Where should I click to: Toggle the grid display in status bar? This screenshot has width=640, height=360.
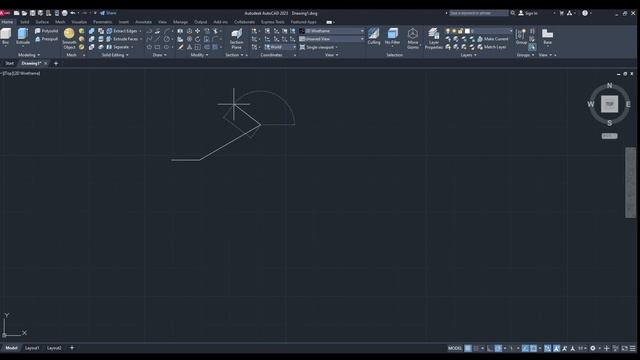468,348
